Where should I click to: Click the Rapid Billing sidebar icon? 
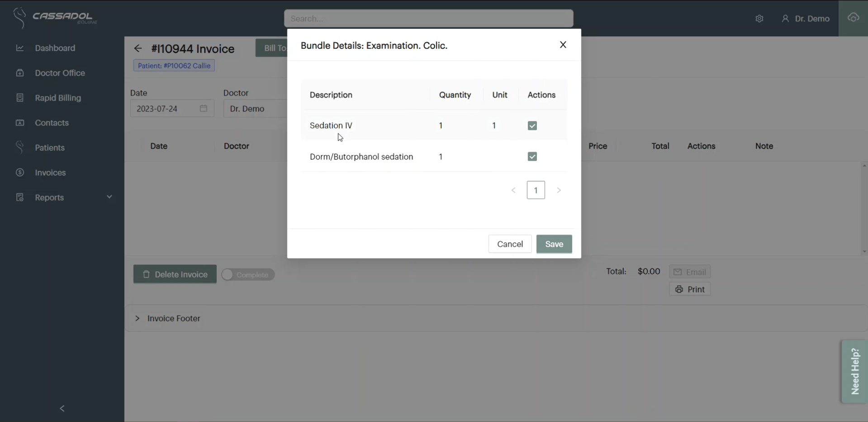click(x=20, y=98)
